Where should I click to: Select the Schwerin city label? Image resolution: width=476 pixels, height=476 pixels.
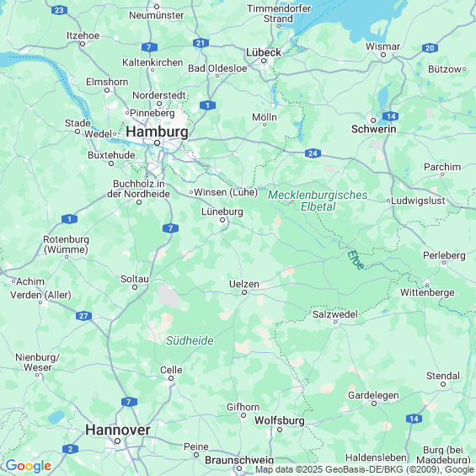pos(373,130)
